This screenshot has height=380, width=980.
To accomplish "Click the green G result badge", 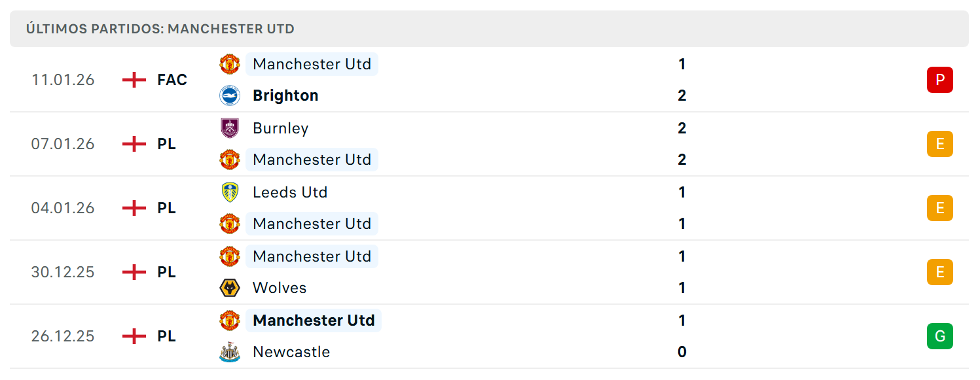I will (x=940, y=336).
